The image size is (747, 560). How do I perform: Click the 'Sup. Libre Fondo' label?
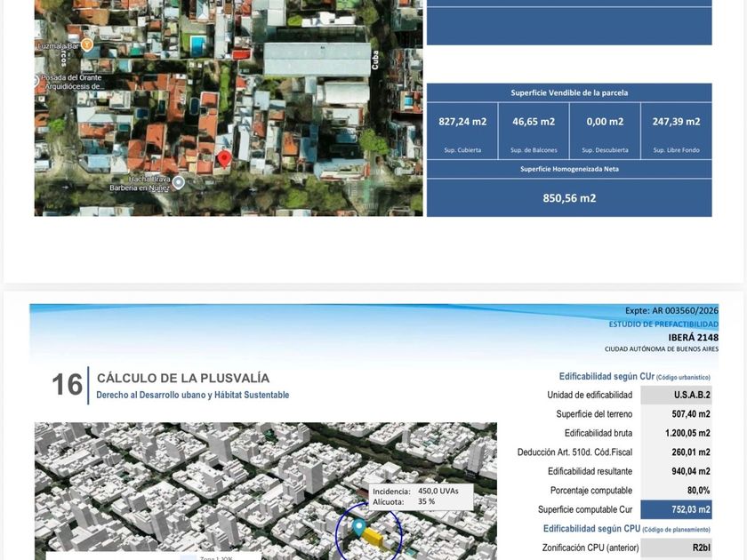[x=677, y=150]
